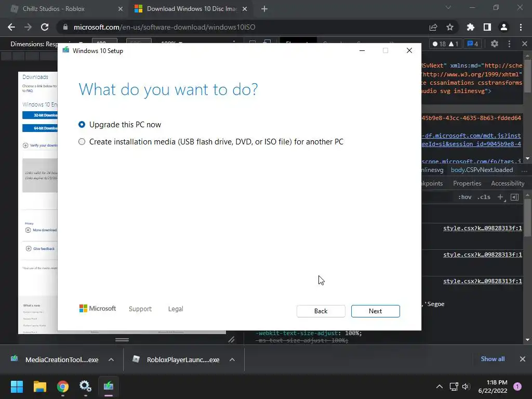Screen dimensions: 532x399
Task: Click the site lock icon
Action: click(65, 27)
